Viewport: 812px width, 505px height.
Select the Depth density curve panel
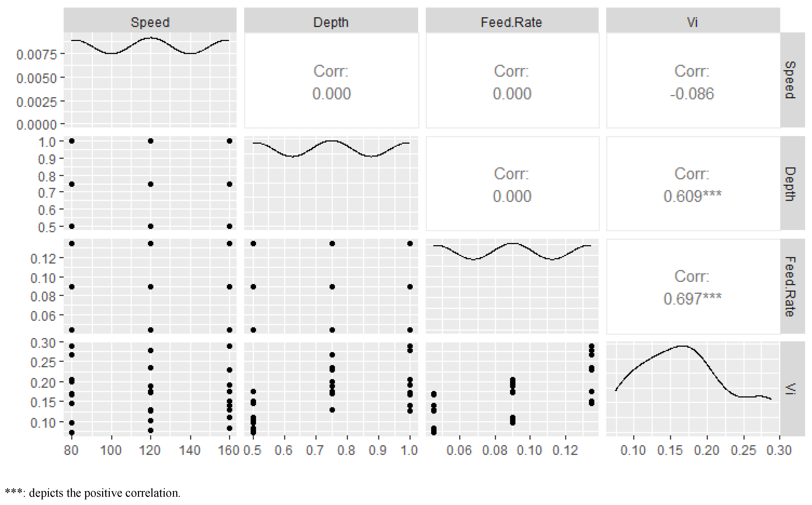click(x=331, y=183)
